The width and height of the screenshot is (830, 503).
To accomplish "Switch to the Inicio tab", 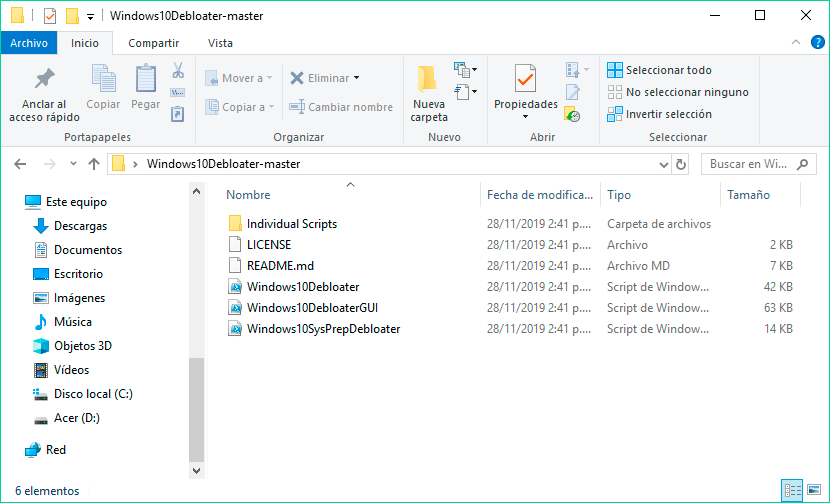I will coord(85,43).
